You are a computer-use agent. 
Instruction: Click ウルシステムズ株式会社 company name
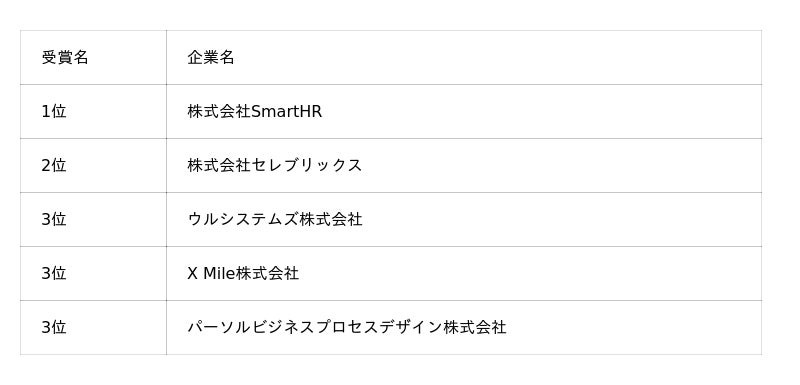coord(275,220)
